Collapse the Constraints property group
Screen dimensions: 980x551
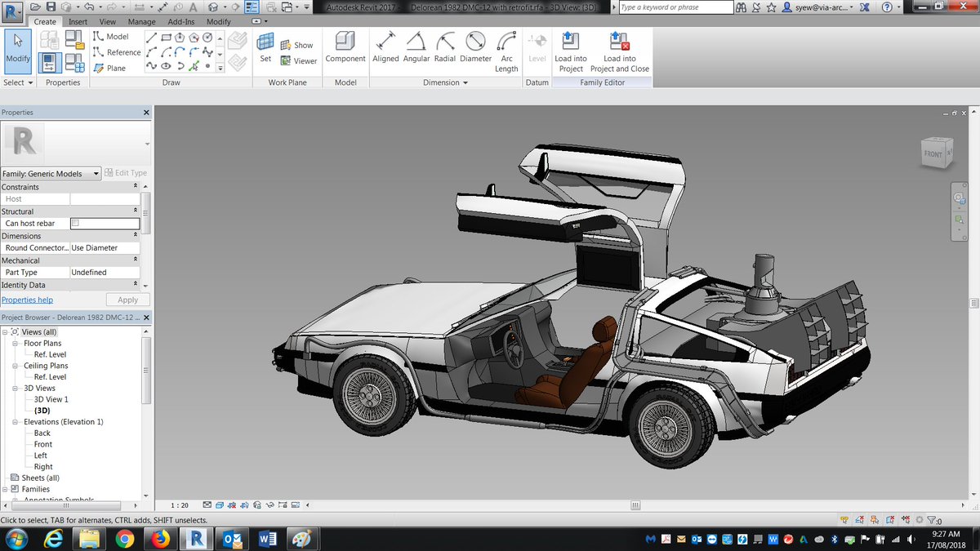click(x=135, y=187)
